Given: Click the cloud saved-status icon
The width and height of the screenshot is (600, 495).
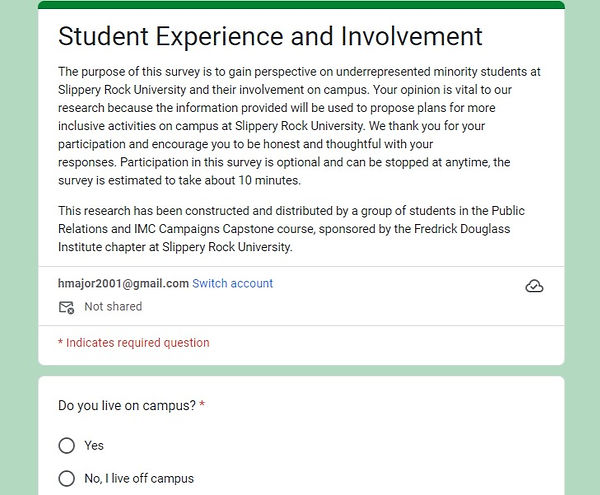Looking at the screenshot, I should (x=534, y=287).
